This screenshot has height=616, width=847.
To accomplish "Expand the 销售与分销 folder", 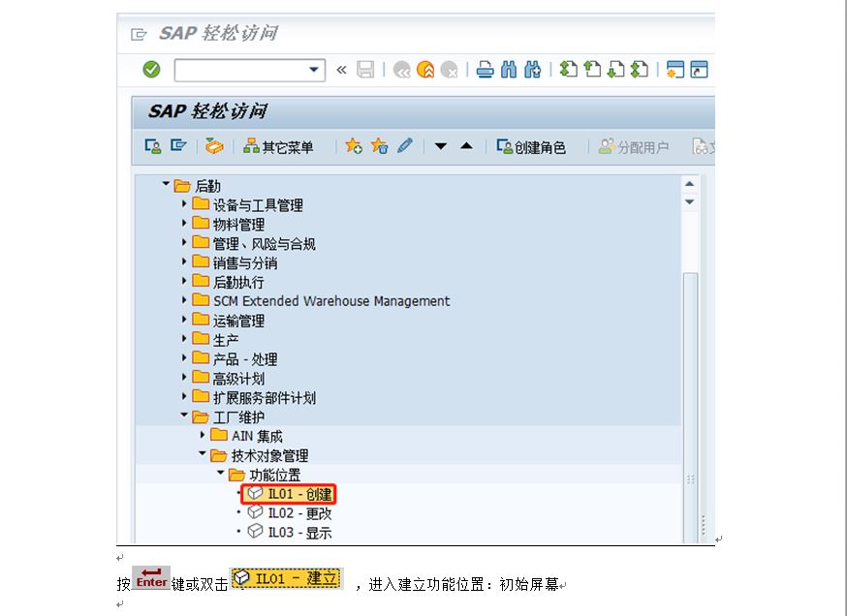I will pos(184,262).
